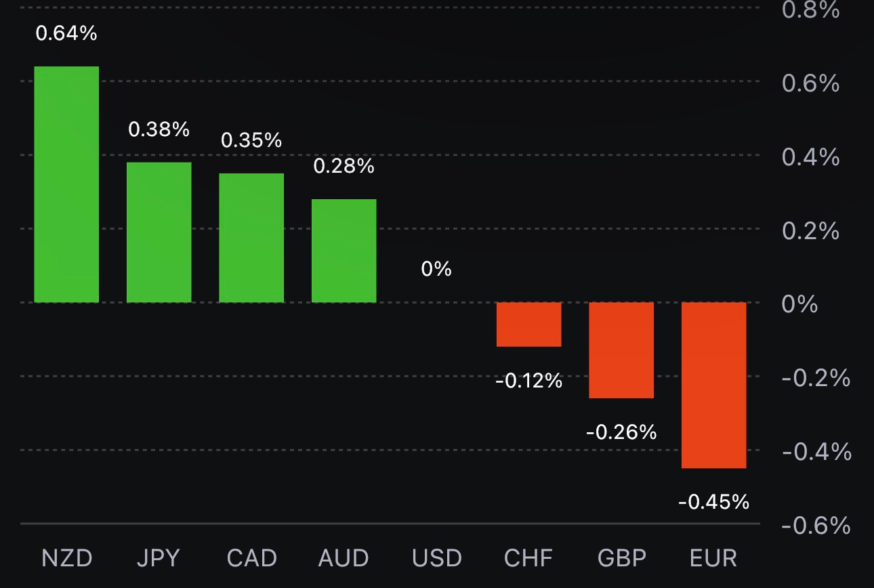Tap the -0.12% value label
This screenshot has height=588, width=874.
pos(529,381)
